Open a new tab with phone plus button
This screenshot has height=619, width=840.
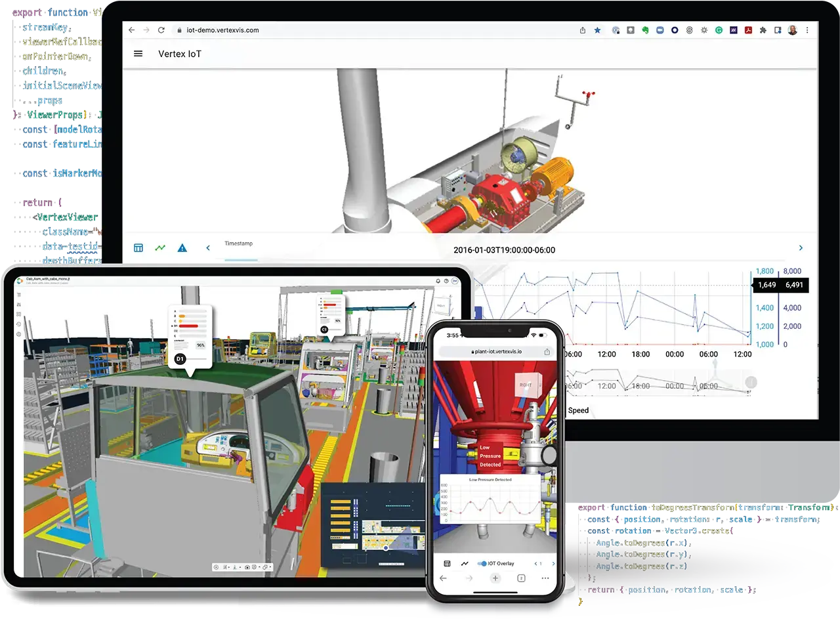tap(495, 578)
